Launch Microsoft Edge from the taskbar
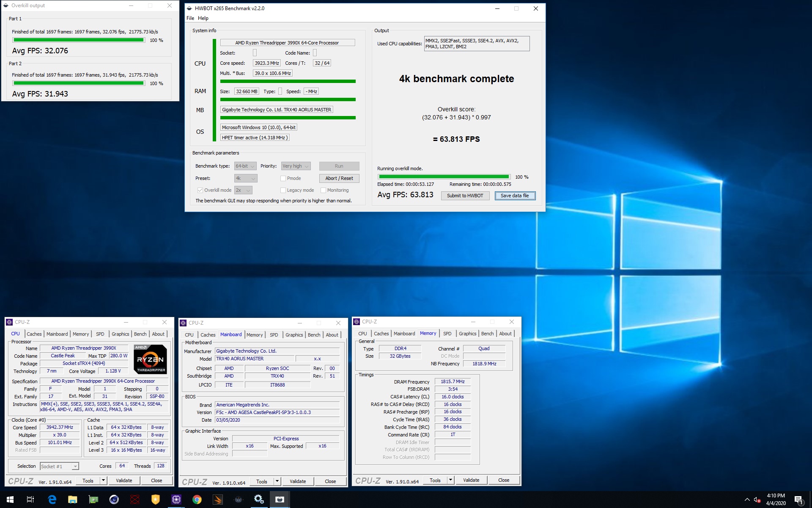The height and width of the screenshot is (508, 812). tap(52, 500)
